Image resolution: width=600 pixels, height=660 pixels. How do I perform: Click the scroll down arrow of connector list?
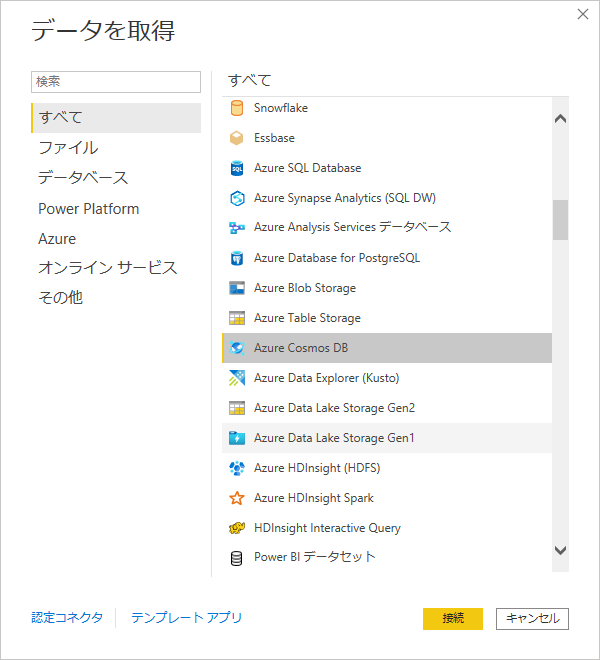pos(560,550)
